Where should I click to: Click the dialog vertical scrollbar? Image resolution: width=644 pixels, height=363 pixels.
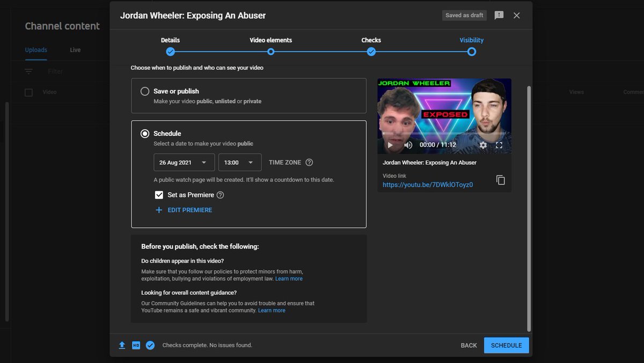[x=529, y=208]
